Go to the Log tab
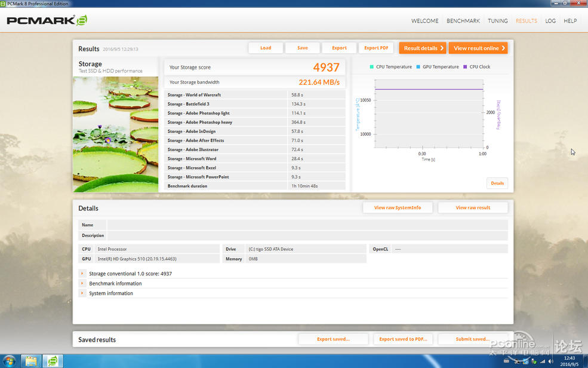The width and height of the screenshot is (588, 368). tap(550, 21)
